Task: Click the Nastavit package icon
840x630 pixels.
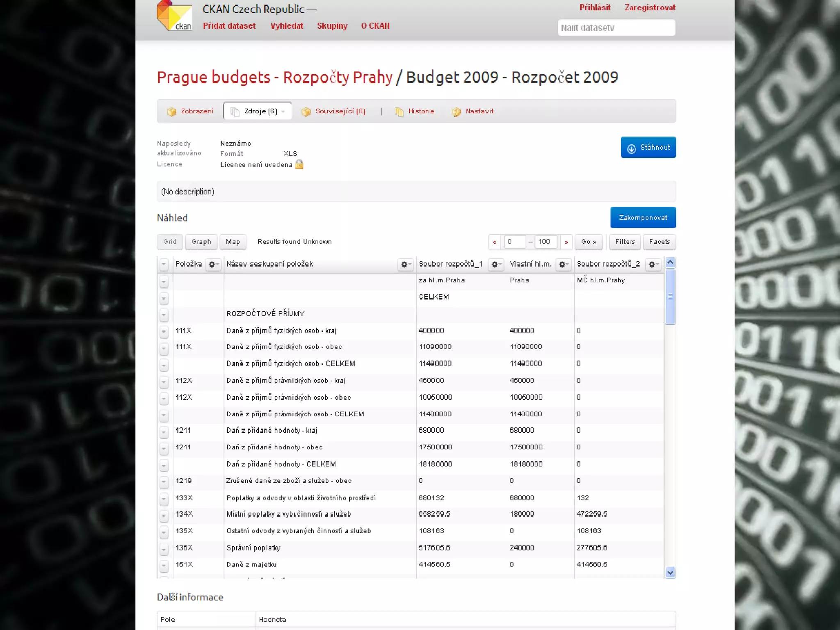Action: 456,112
